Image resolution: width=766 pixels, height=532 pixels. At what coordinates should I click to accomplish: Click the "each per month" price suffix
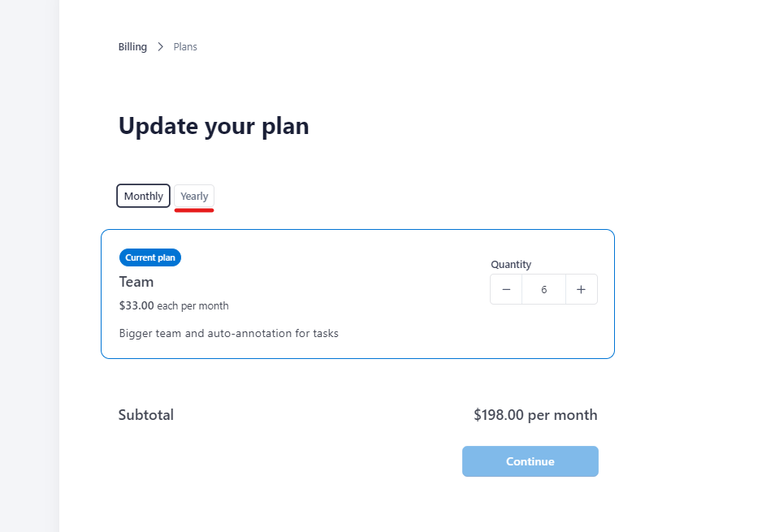(x=193, y=306)
